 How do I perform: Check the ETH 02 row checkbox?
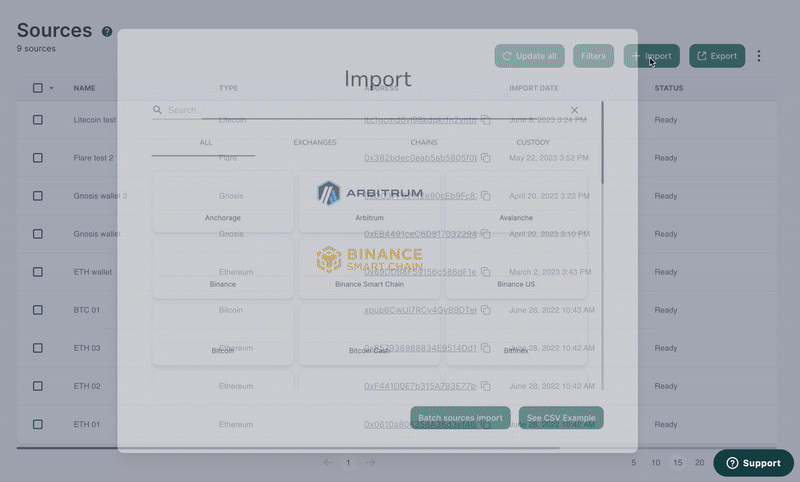coord(38,386)
